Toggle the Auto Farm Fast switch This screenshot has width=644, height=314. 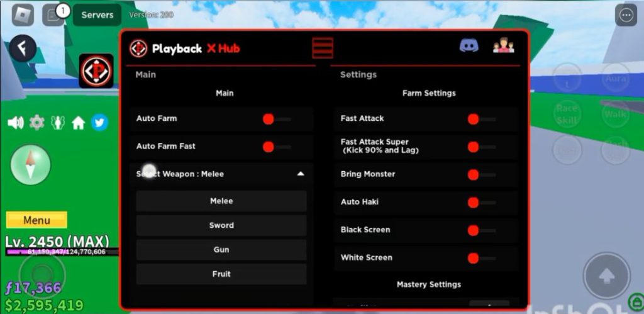click(277, 147)
